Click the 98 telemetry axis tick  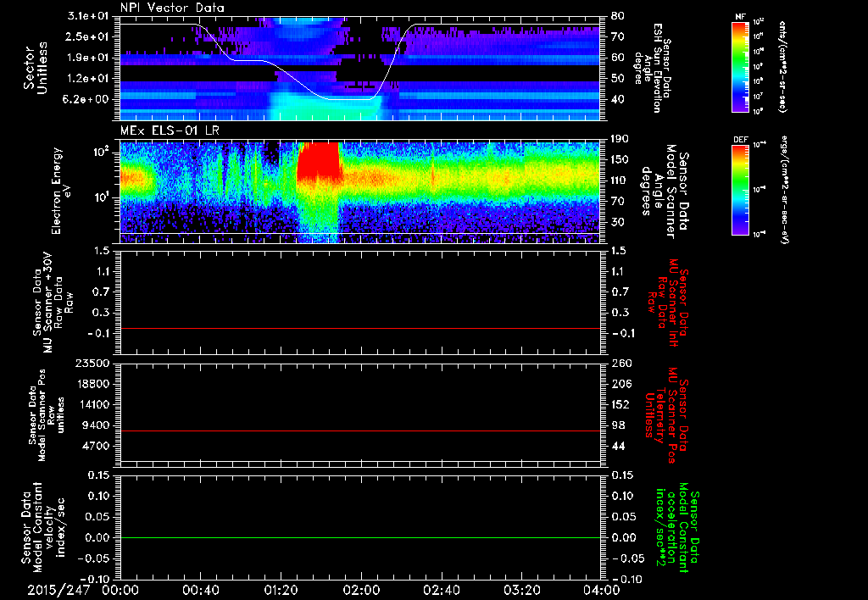pyautogui.click(x=617, y=425)
